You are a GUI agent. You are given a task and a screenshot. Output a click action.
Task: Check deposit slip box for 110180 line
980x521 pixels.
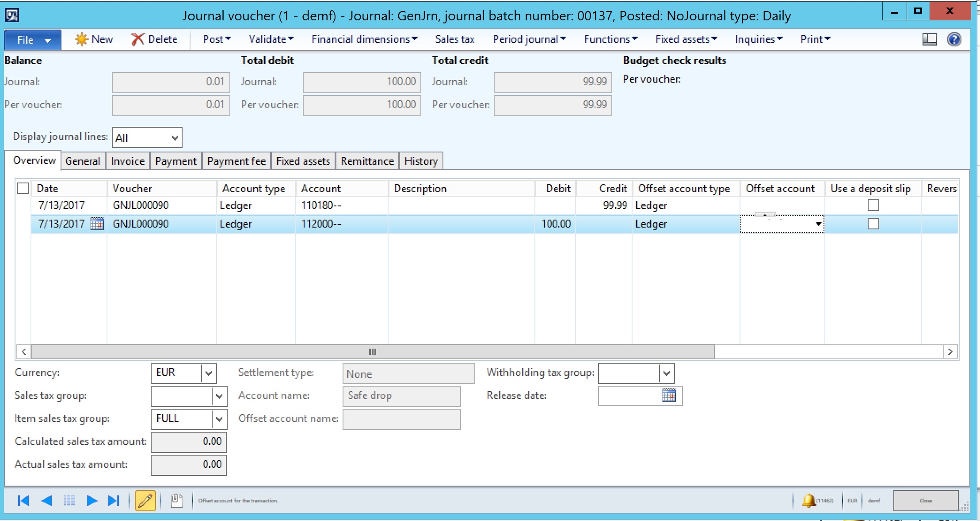[873, 205]
